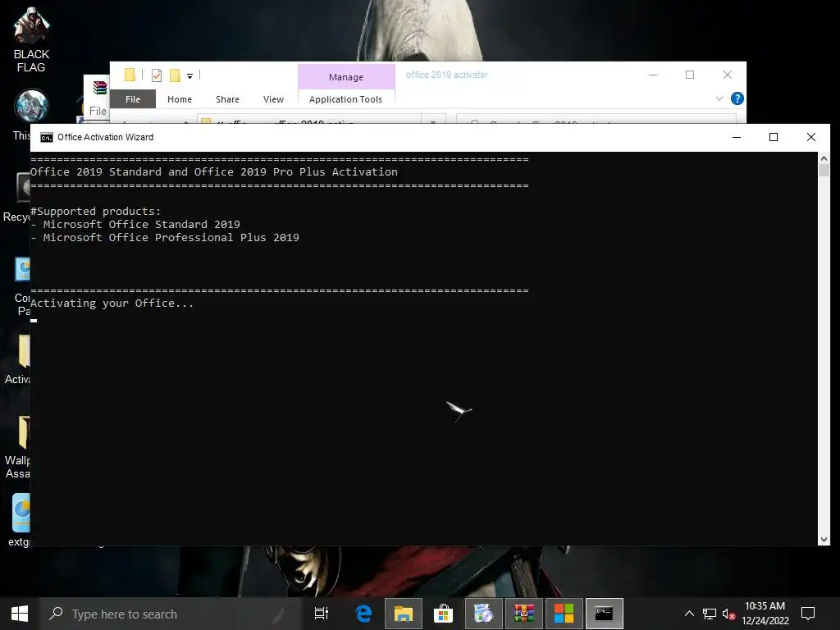This screenshot has height=630, width=840.
Task: Open the network status tray icon
Action: tap(710, 614)
